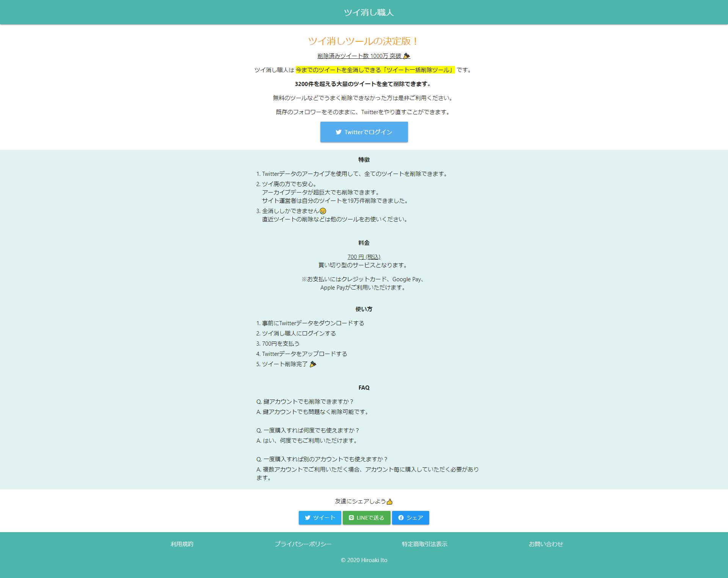Click the sad face emoji after 全消ししかできません
The image size is (728, 578).
coord(323,211)
